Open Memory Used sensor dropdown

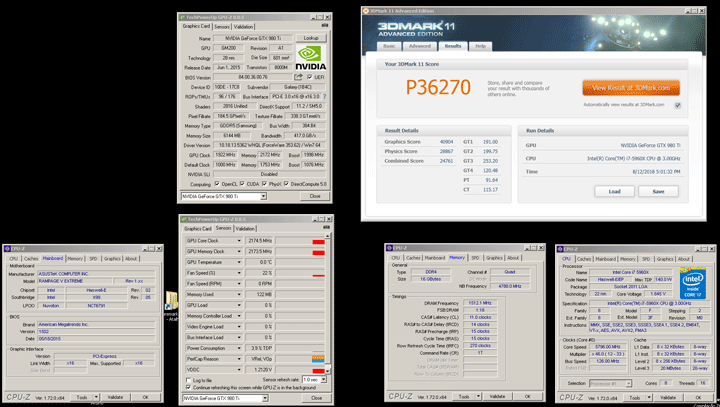point(239,294)
